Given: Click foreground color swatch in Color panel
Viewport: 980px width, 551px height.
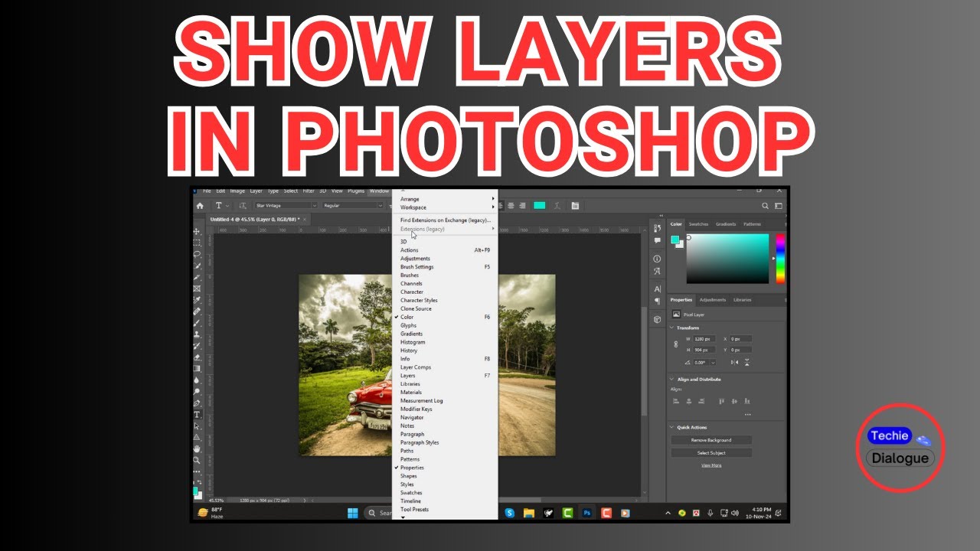Looking at the screenshot, I should (675, 240).
